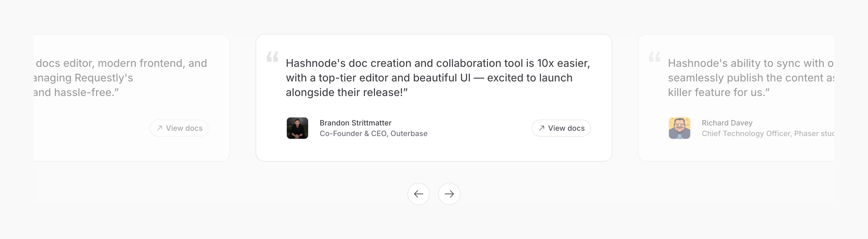Click the "and hassle-free." quote line
868x239 pixels.
[x=76, y=92]
